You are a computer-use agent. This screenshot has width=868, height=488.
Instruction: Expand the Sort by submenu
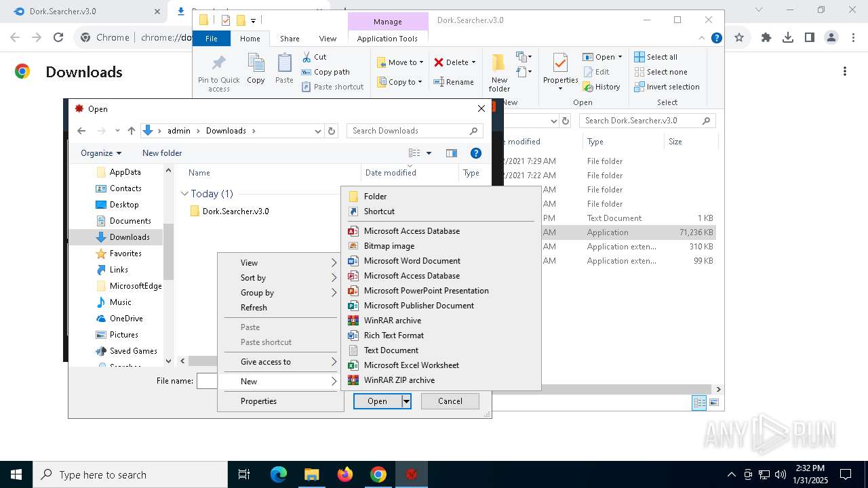tap(279, 278)
